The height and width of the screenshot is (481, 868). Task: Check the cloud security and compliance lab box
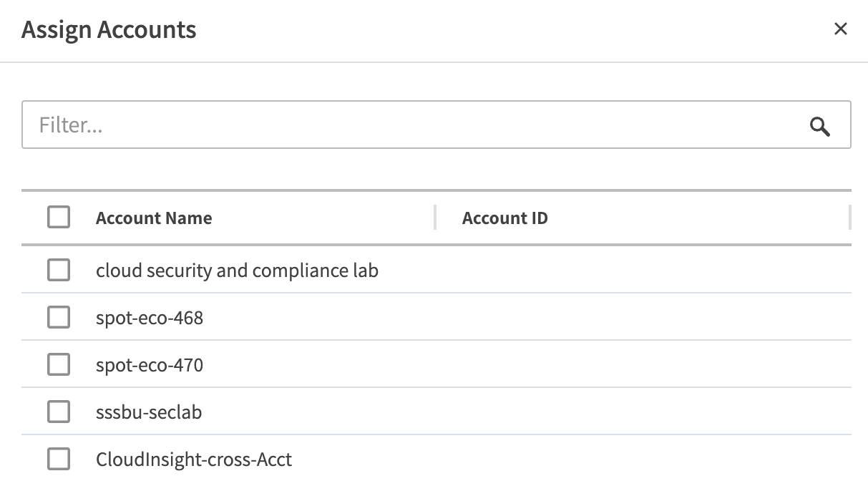[x=59, y=270]
